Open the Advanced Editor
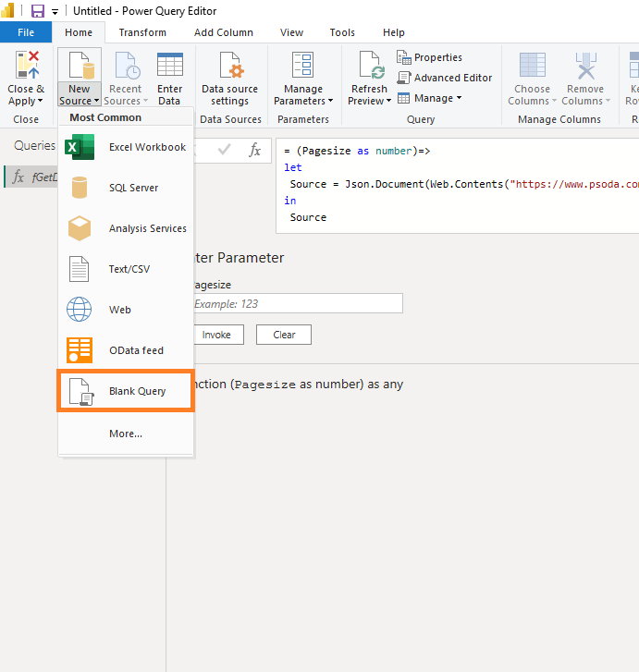 [x=445, y=78]
